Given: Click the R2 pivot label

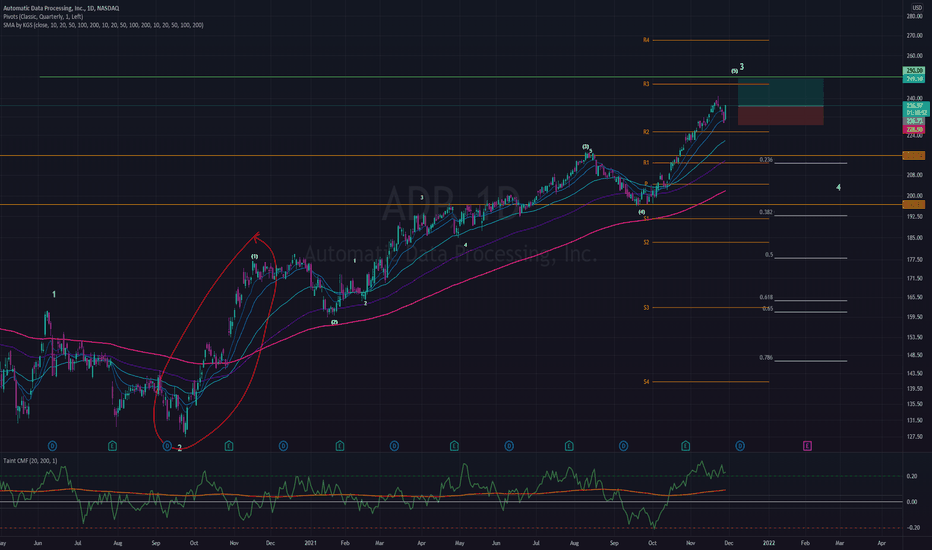Looking at the screenshot, I should 646,132.
